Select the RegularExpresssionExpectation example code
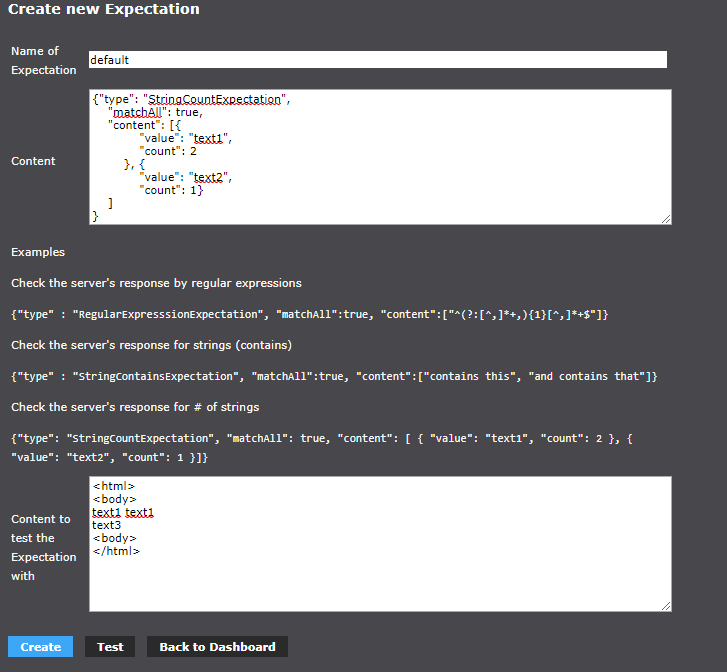This screenshot has height=672, width=727. (x=310, y=315)
